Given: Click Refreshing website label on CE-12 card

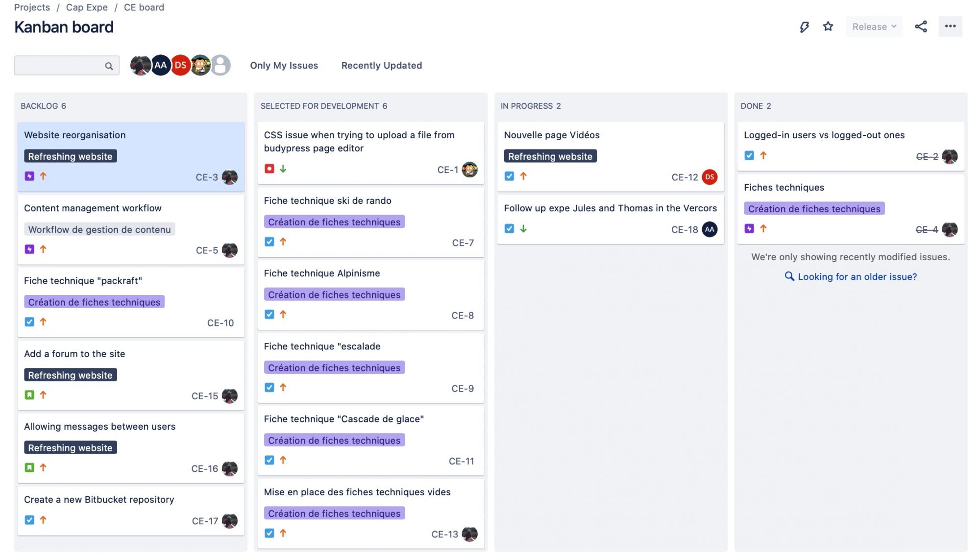Looking at the screenshot, I should coord(550,156).
